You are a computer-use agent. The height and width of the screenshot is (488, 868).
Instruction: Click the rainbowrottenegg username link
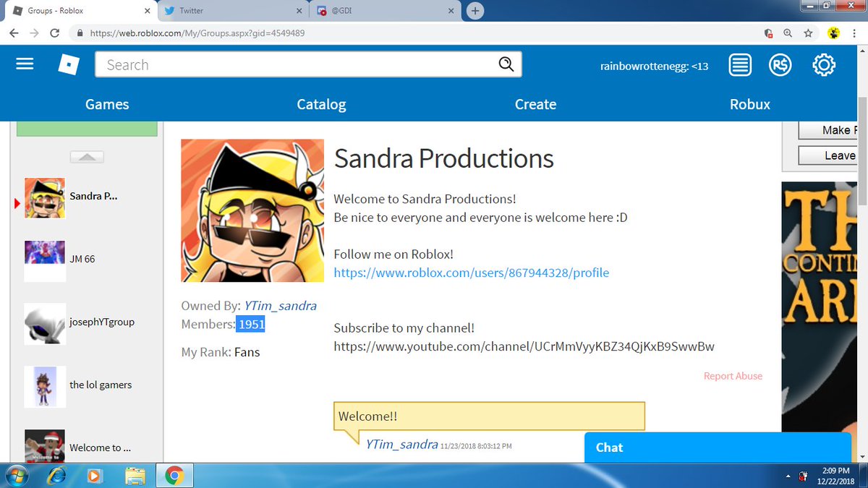click(654, 66)
